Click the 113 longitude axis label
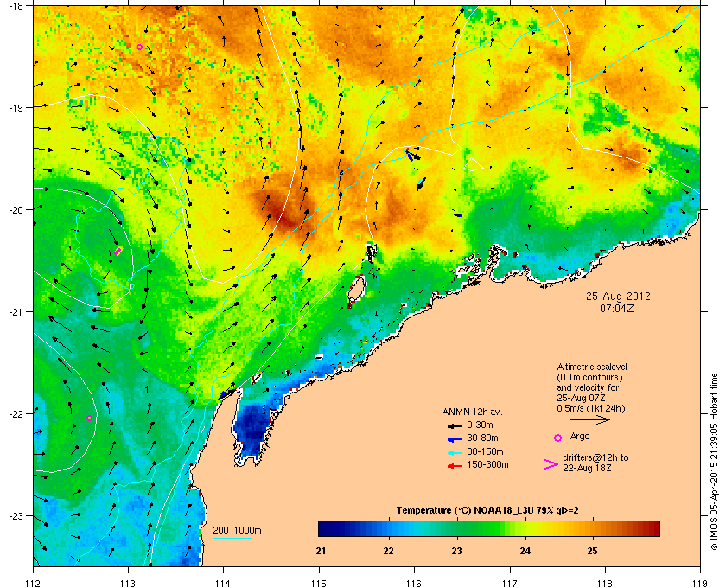The height and width of the screenshot is (588, 726). click(128, 584)
